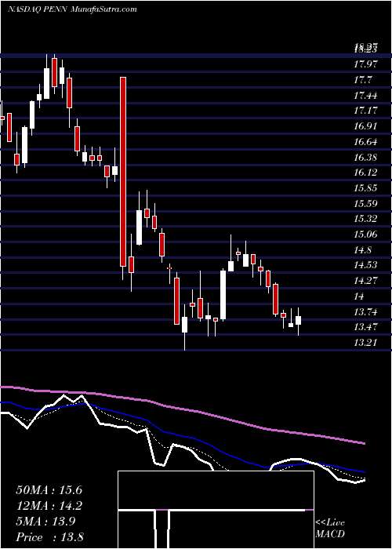392x549 pixels.
Task: Select the 17.17 price label
Action: pyautogui.click(x=365, y=111)
